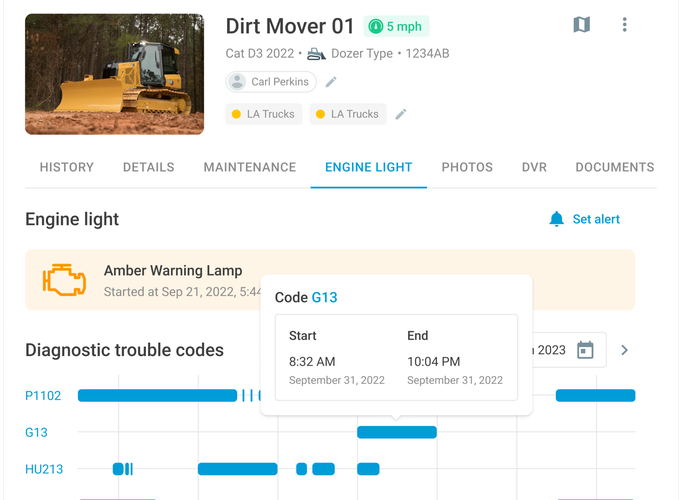
Task: Edit tags with pencil beside LA Trucks
Action: (401, 114)
